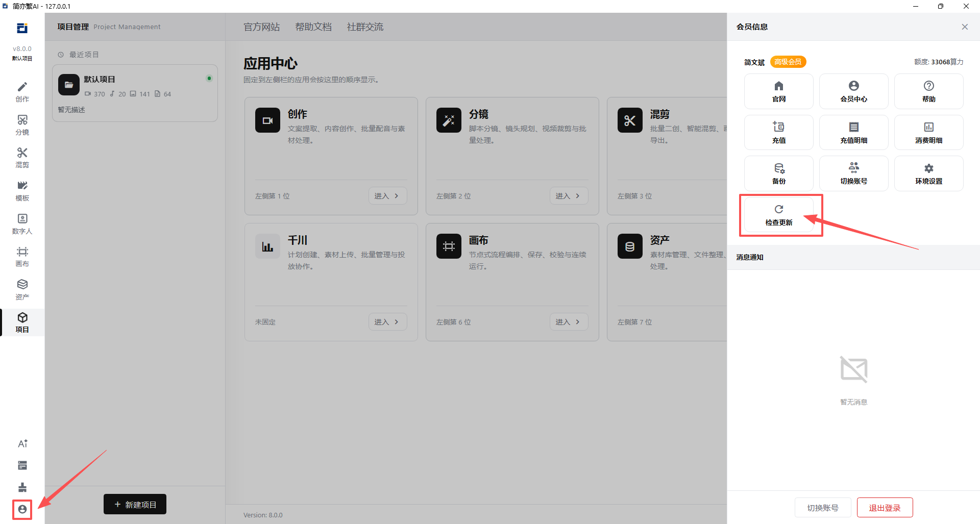Image resolution: width=980 pixels, height=524 pixels.
Task: Click the 退出登录 button
Action: (885, 508)
